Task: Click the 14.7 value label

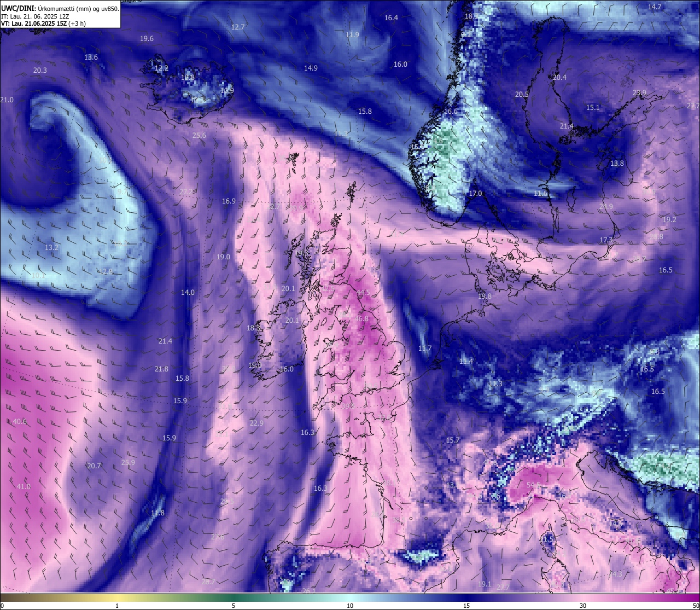Action: click(x=655, y=7)
